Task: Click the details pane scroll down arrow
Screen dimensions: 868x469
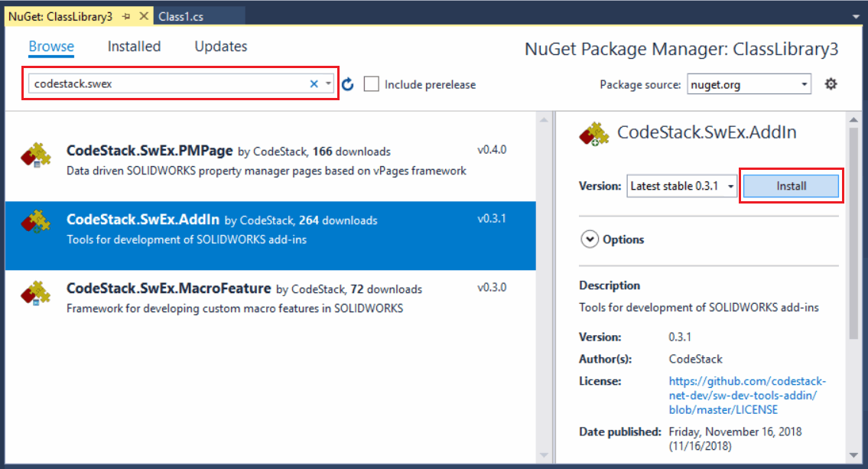Action: [853, 455]
